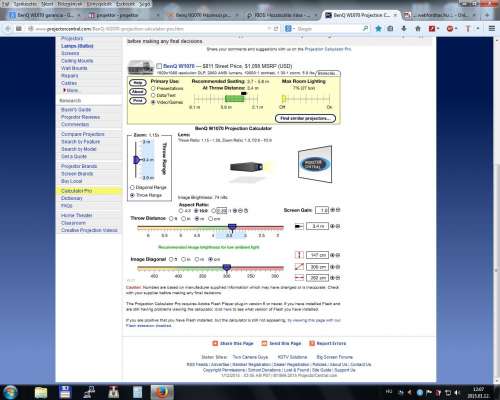The width and height of the screenshot is (500, 400).
Task: Select Diagonal Range radio option
Action: coord(132,187)
